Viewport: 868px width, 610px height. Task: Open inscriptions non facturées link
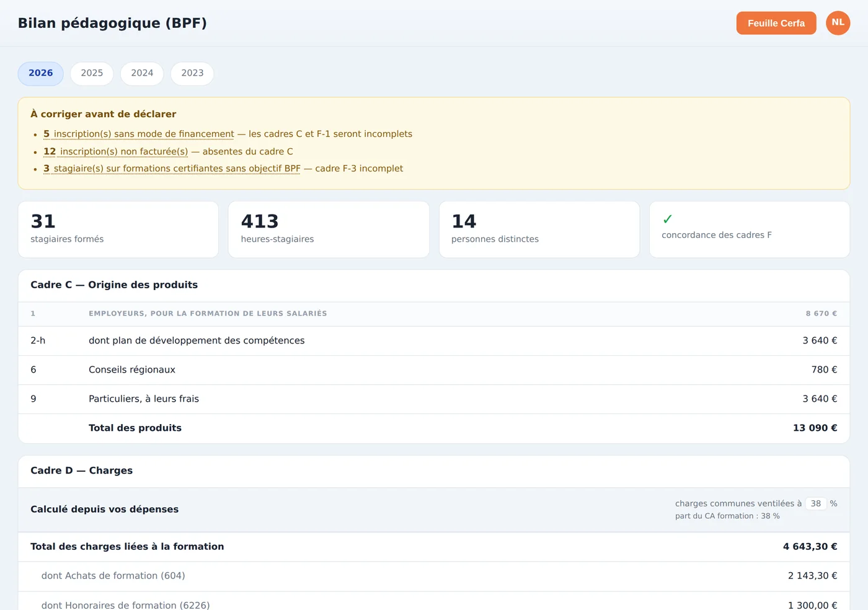(x=116, y=151)
